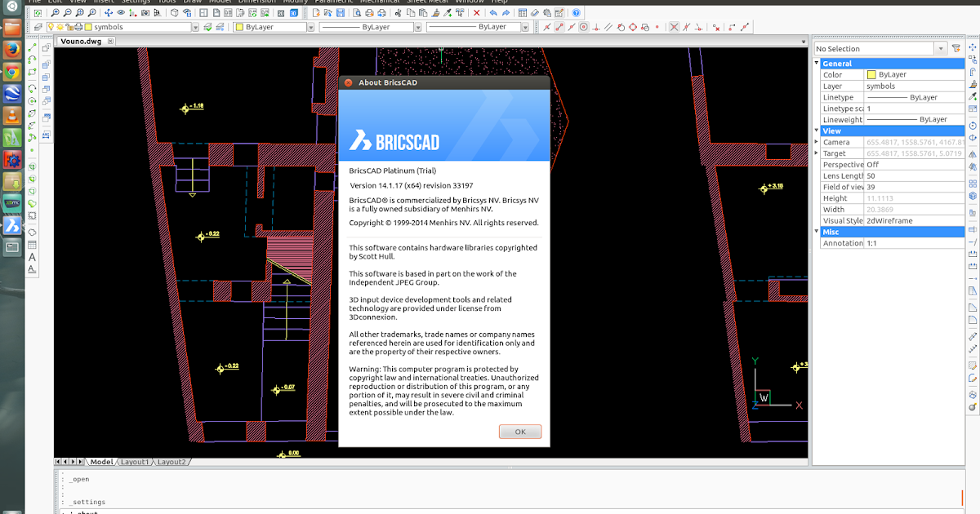This screenshot has height=514, width=980.
Task: Toggle the layer freeze sun icon
Action: [x=59, y=27]
